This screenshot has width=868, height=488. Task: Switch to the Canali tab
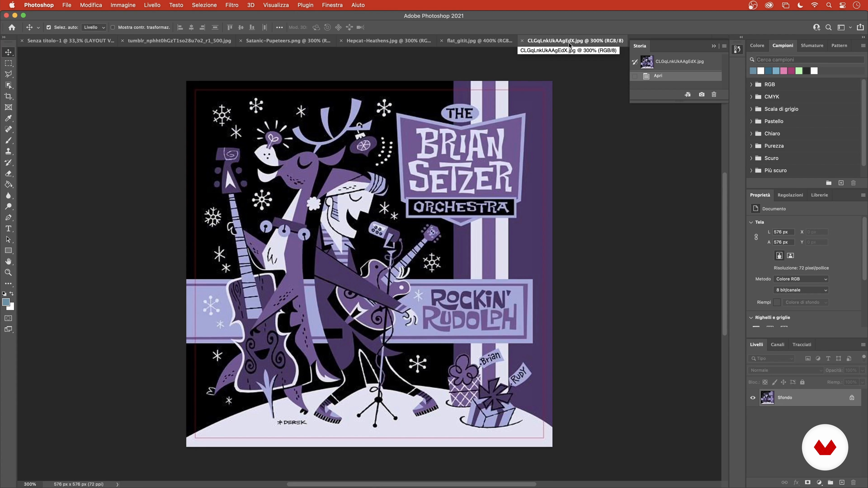777,345
